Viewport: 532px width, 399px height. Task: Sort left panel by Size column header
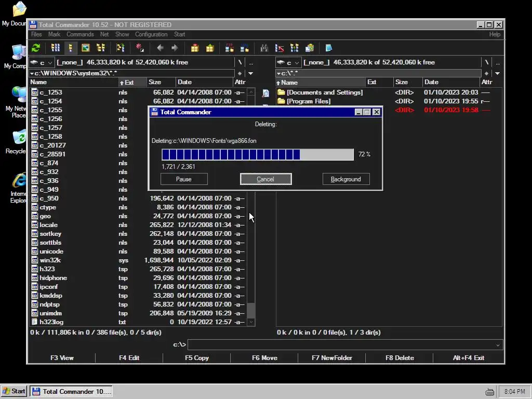tap(161, 82)
